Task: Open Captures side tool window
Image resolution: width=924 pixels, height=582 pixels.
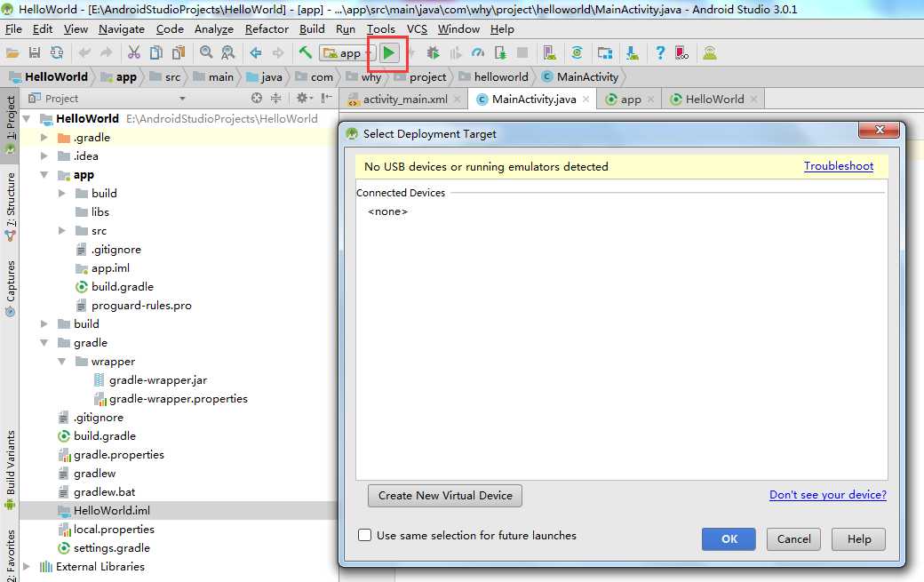Action: click(x=10, y=288)
